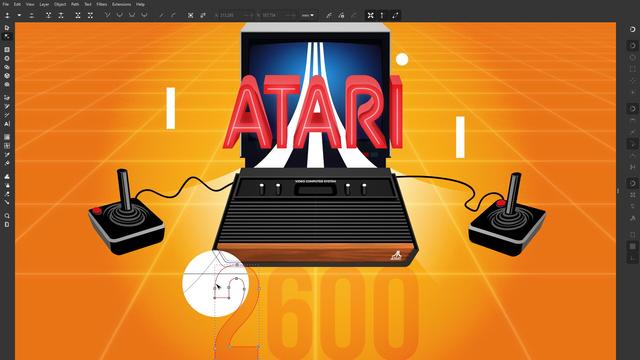This screenshot has width=640, height=360.
Task: Toggle show path outline button
Action: pyautogui.click(x=395, y=16)
